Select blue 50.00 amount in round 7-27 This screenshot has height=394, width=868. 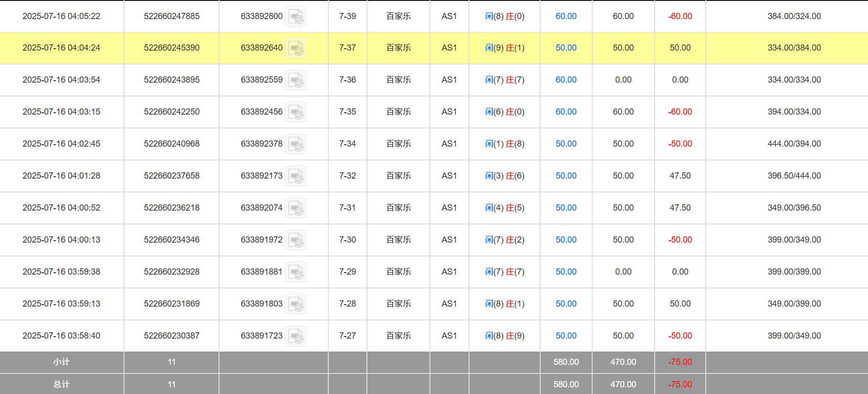pos(566,336)
